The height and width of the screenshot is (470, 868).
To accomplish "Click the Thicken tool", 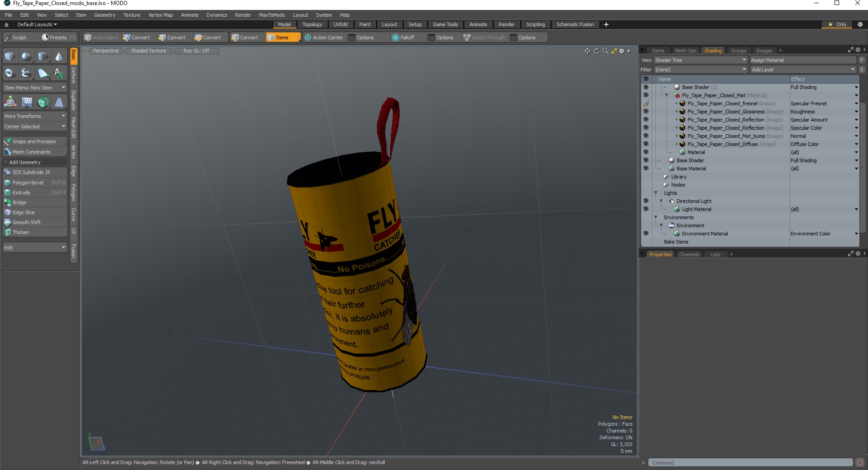I will pos(35,232).
